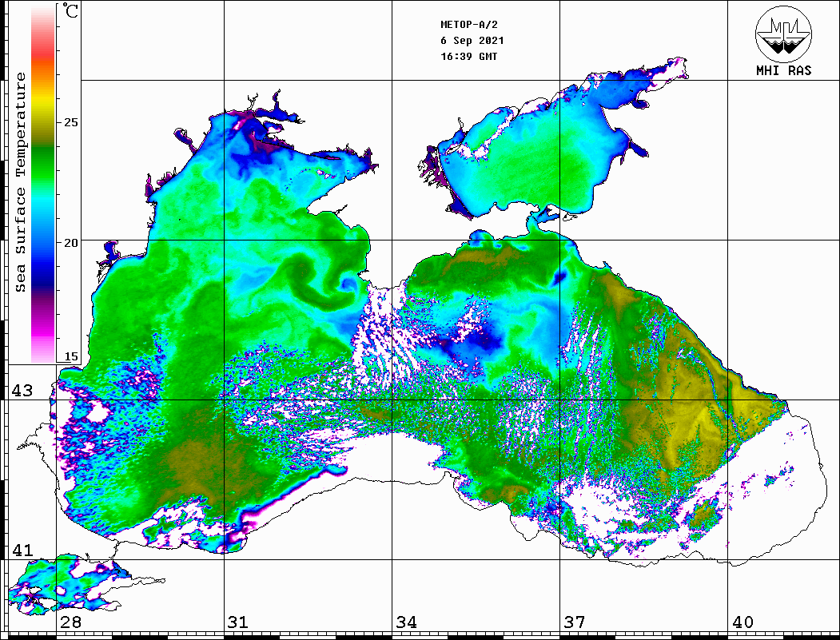
Task: Click the 'Sea Surface Temperature' legend title
Action: coord(20,182)
